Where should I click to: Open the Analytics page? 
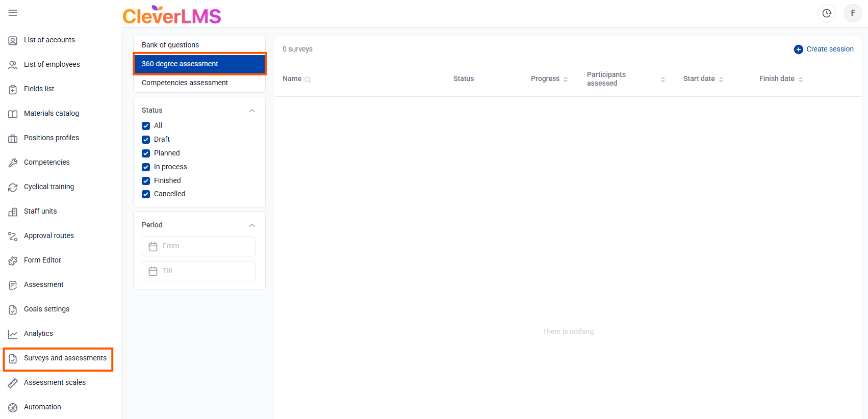coord(38,333)
